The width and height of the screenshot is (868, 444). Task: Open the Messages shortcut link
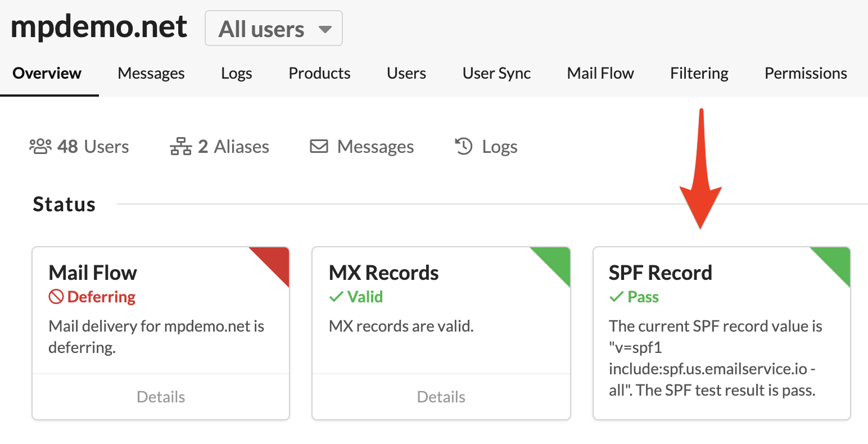[x=376, y=147]
